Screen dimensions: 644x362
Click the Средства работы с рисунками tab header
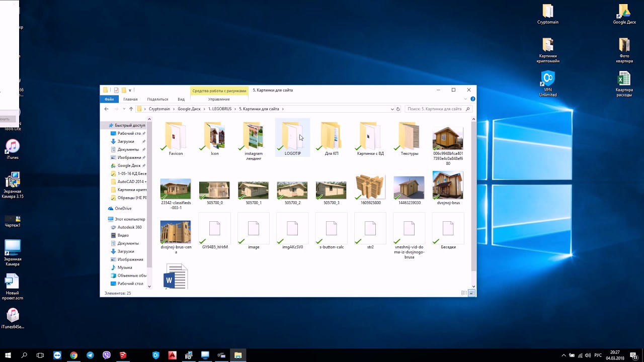pyautogui.click(x=219, y=90)
